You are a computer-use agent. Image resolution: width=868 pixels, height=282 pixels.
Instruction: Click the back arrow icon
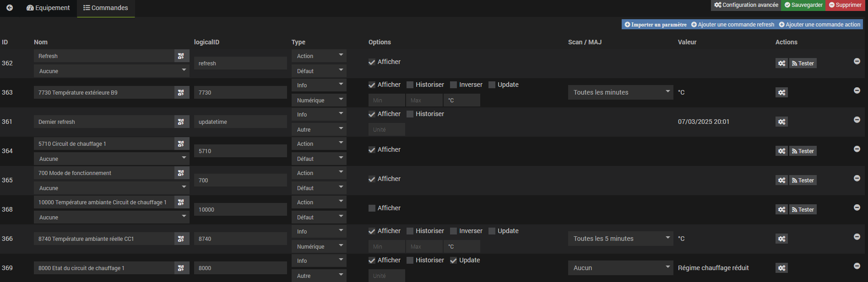[10, 8]
